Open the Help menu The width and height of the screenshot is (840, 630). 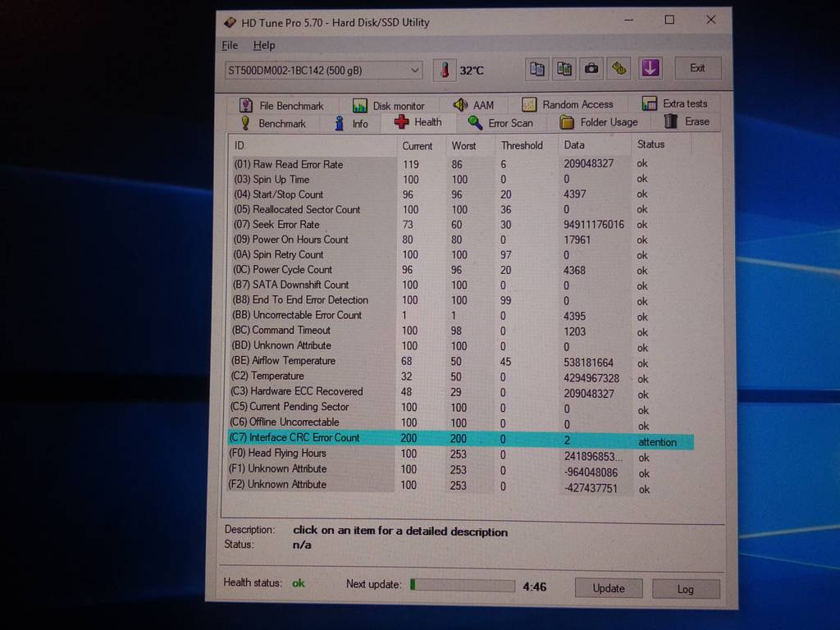tap(264, 46)
